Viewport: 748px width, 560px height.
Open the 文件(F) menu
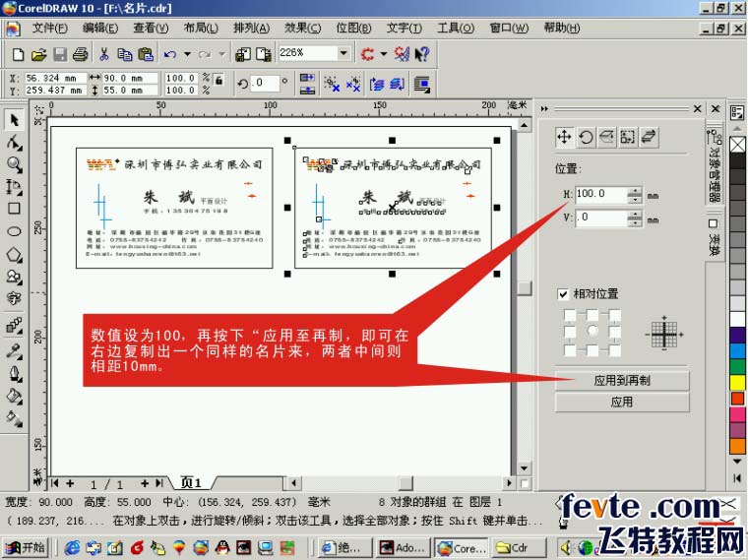(49, 29)
